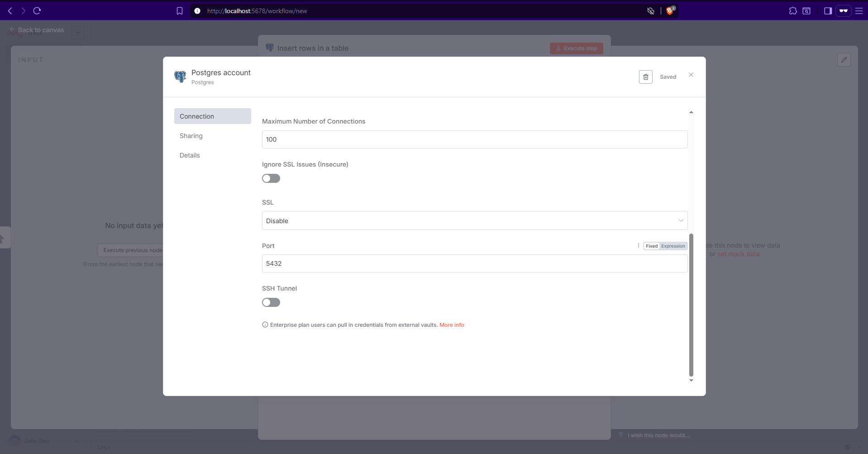Click the crossed-out eye icon in the address bar
Image resolution: width=868 pixels, height=454 pixels.
coord(651,11)
